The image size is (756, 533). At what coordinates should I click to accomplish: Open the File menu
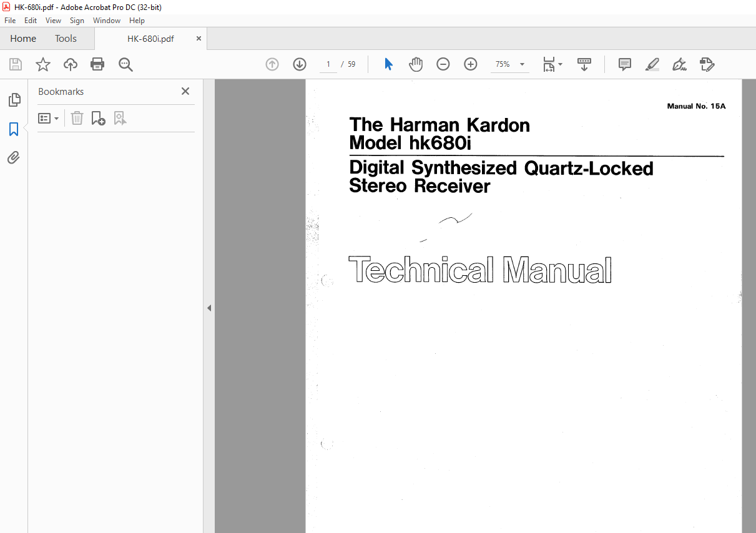pos(10,21)
